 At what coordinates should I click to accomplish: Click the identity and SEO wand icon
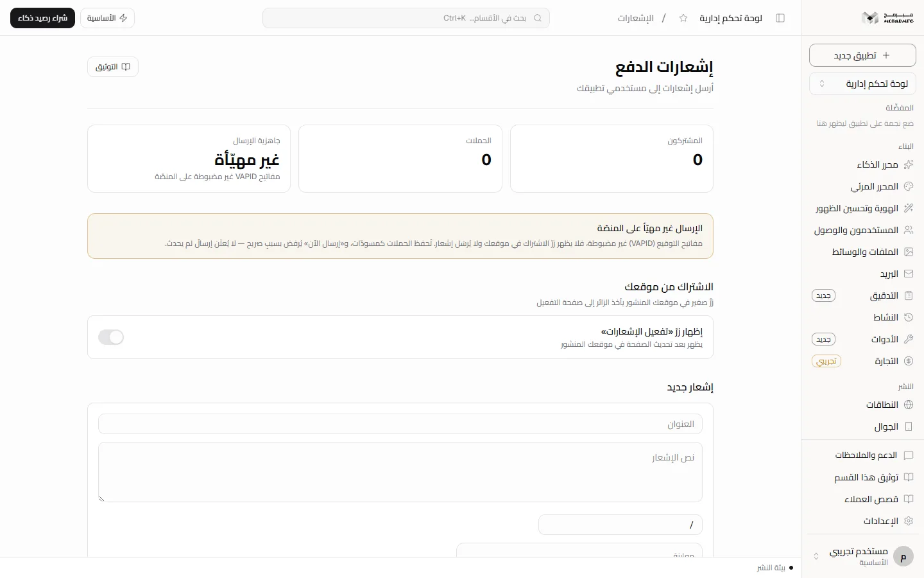(908, 209)
